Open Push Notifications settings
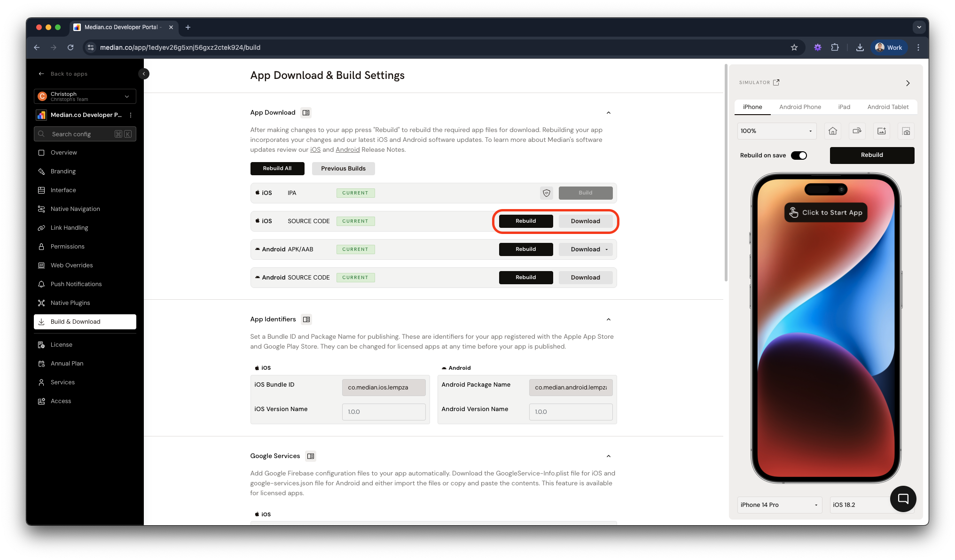The image size is (955, 560). pos(85,284)
